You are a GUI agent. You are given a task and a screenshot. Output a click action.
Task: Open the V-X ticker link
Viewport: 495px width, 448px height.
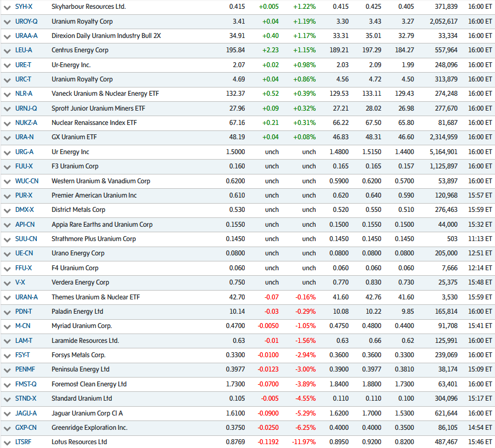click(20, 282)
